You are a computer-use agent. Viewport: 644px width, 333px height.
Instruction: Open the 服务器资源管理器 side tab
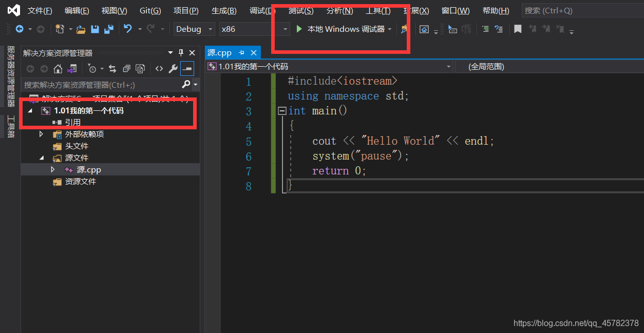coord(11,76)
